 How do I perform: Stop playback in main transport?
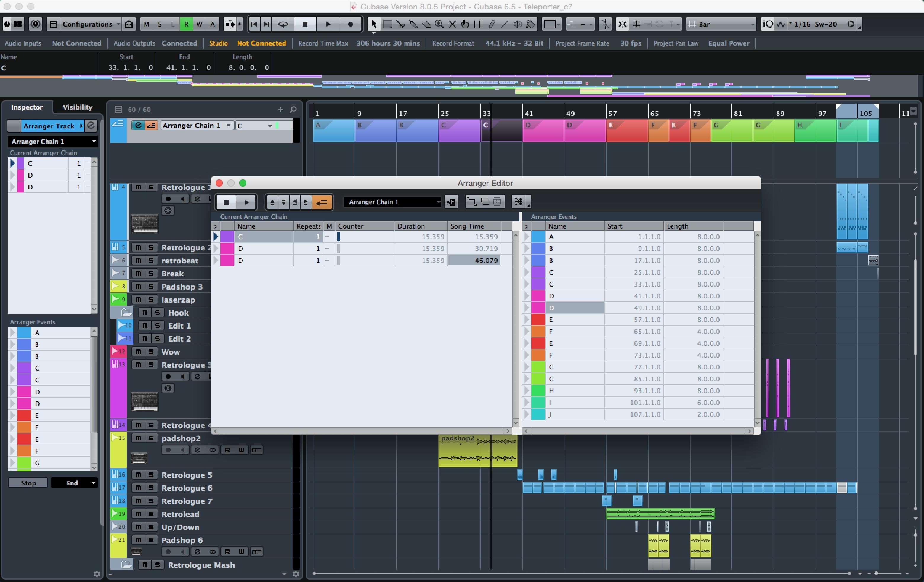305,24
